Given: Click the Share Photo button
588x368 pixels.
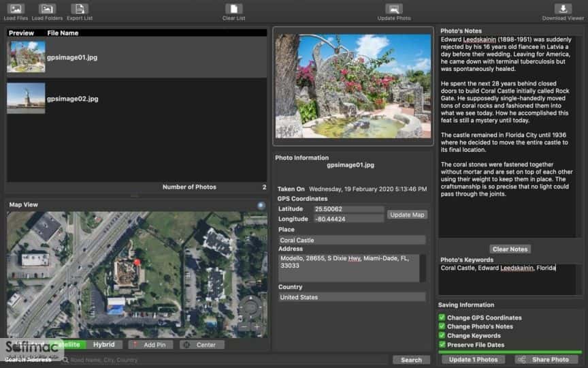Looking at the screenshot, I should click(546, 359).
